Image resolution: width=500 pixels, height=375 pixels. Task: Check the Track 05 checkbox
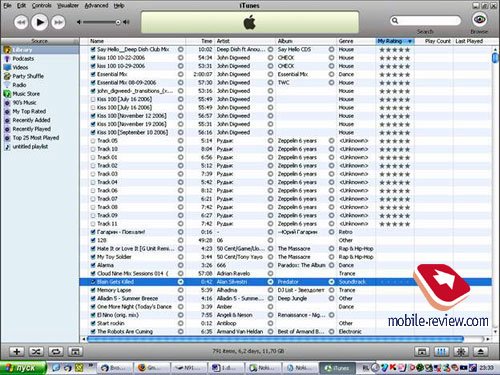[93, 141]
